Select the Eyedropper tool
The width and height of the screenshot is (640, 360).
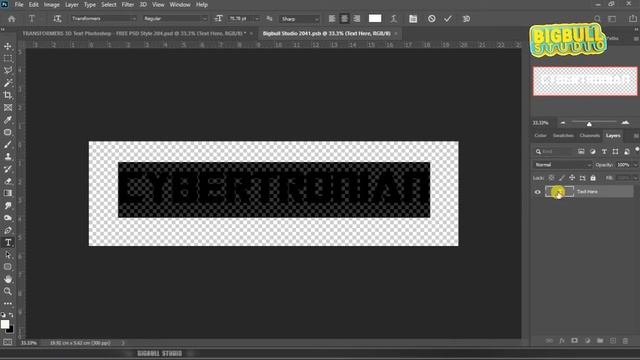pos(8,120)
